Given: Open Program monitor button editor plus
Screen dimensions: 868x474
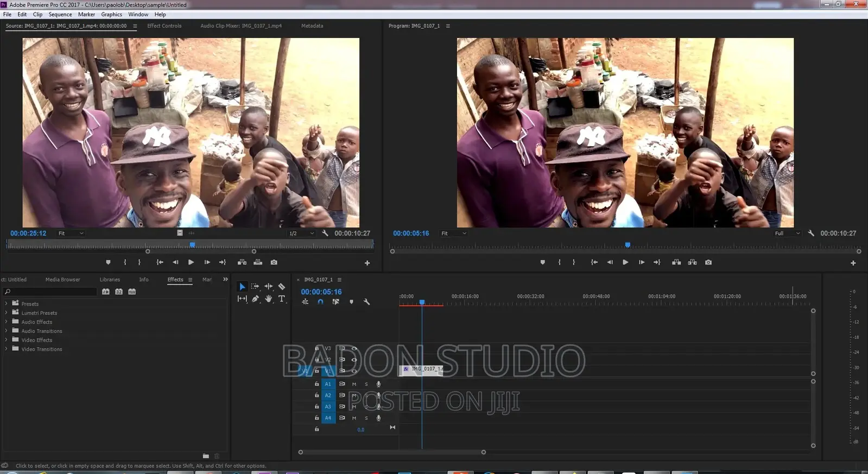Looking at the screenshot, I should pos(853,263).
